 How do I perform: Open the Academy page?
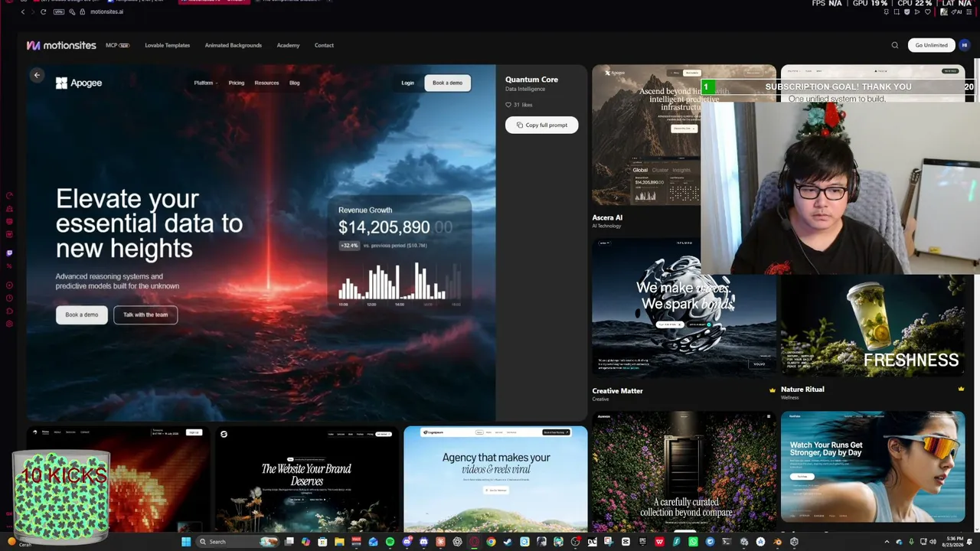point(288,45)
